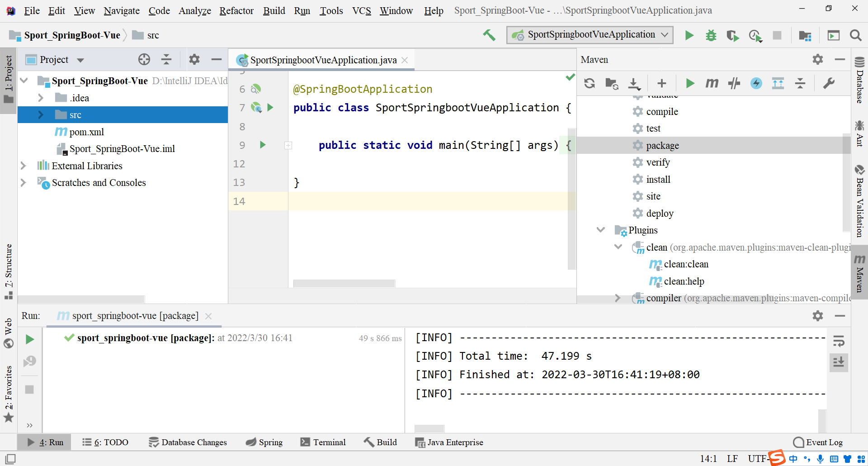Select Maven install lifecycle goal
868x466 pixels.
point(658,179)
